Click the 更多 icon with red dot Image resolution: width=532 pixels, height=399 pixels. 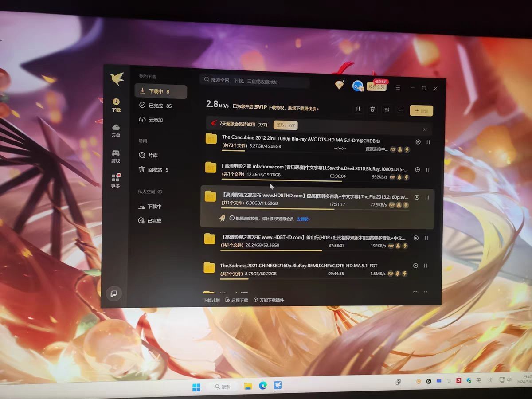[x=115, y=180]
